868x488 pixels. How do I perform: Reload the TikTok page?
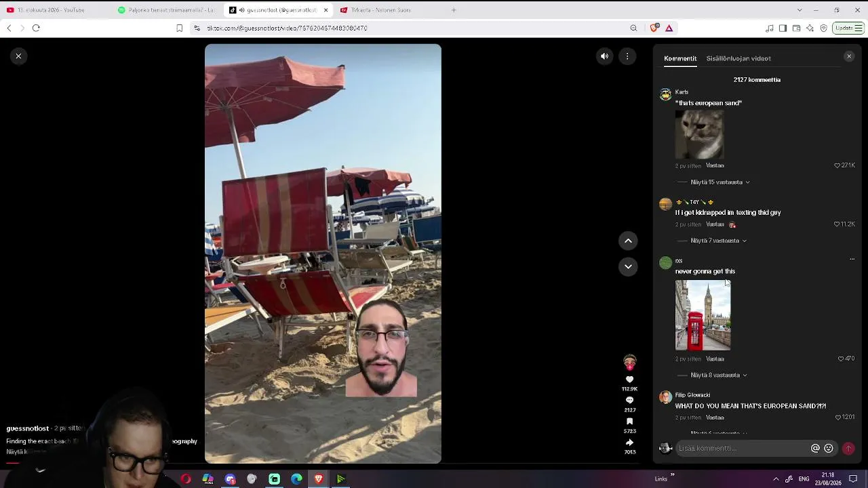pos(36,28)
